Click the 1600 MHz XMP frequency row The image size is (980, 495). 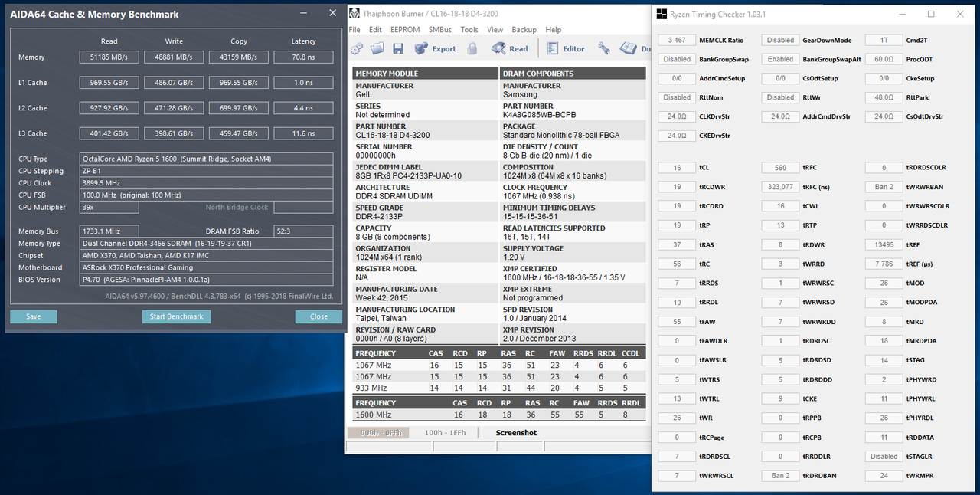pyautogui.click(x=498, y=415)
